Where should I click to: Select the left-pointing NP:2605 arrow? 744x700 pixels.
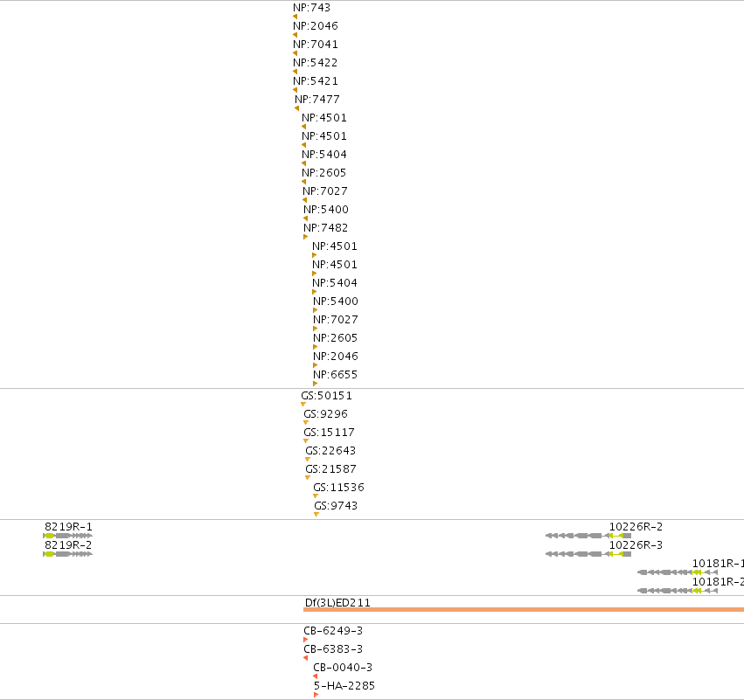click(x=303, y=182)
